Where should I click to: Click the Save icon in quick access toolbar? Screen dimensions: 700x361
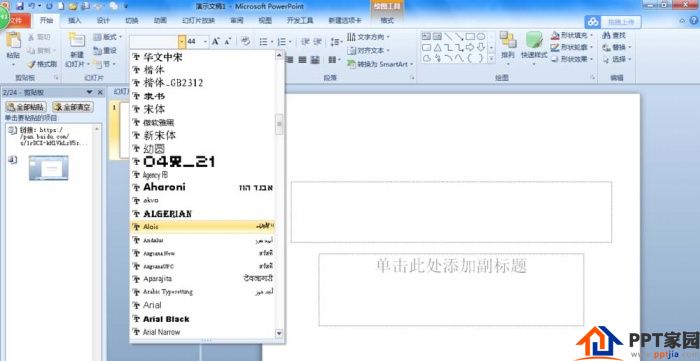[x=20, y=6]
